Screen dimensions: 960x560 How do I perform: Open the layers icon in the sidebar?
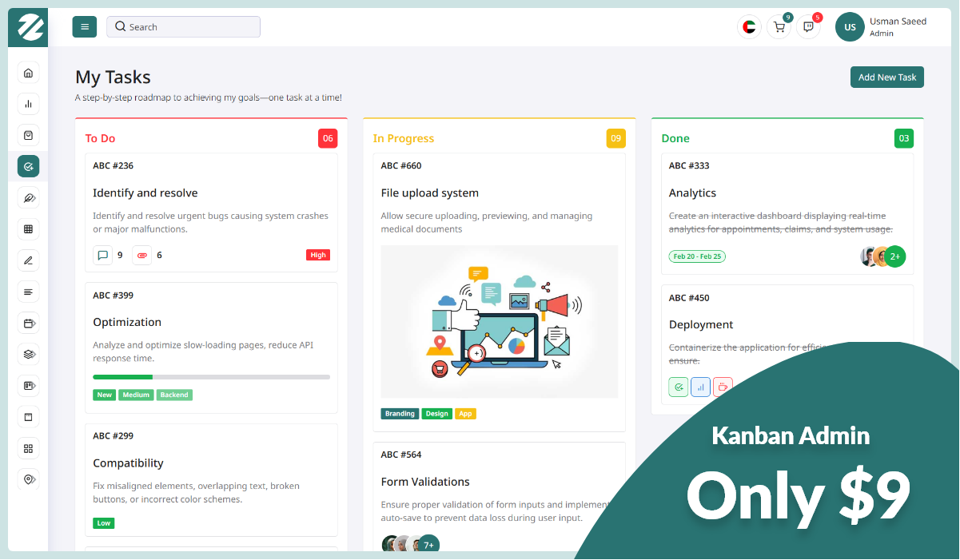28,354
